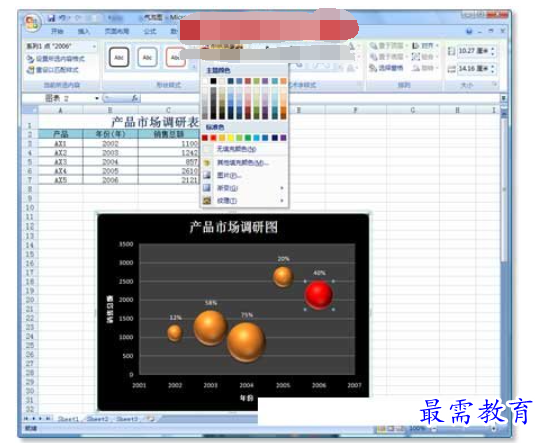Viewport: 541px width, 443px height.
Task: Choose the dark red standard color swatch
Action: [x=205, y=138]
